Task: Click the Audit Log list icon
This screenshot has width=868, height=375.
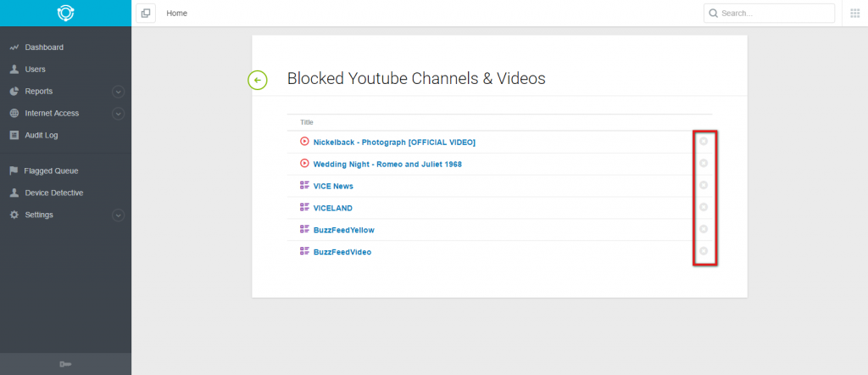Action: pos(14,135)
